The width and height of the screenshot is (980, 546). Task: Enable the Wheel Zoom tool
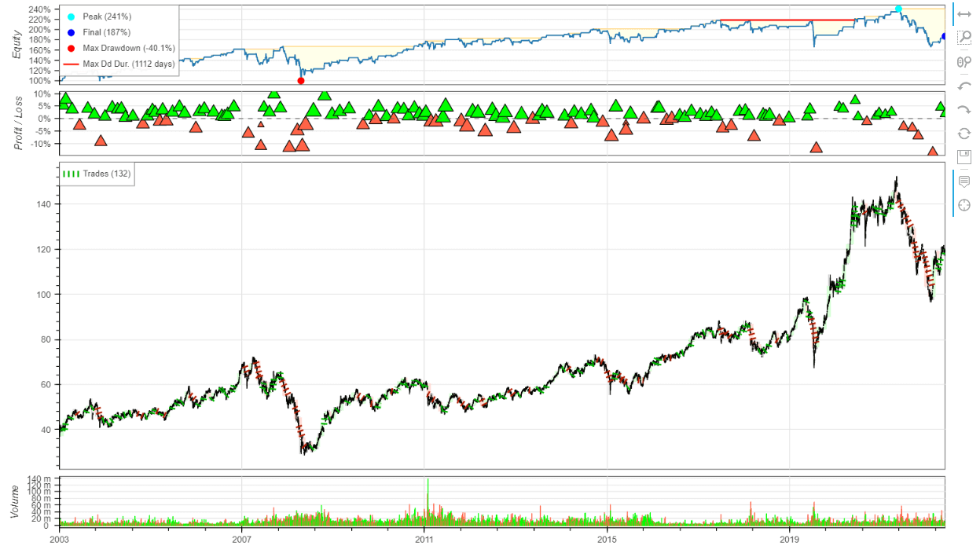point(964,61)
